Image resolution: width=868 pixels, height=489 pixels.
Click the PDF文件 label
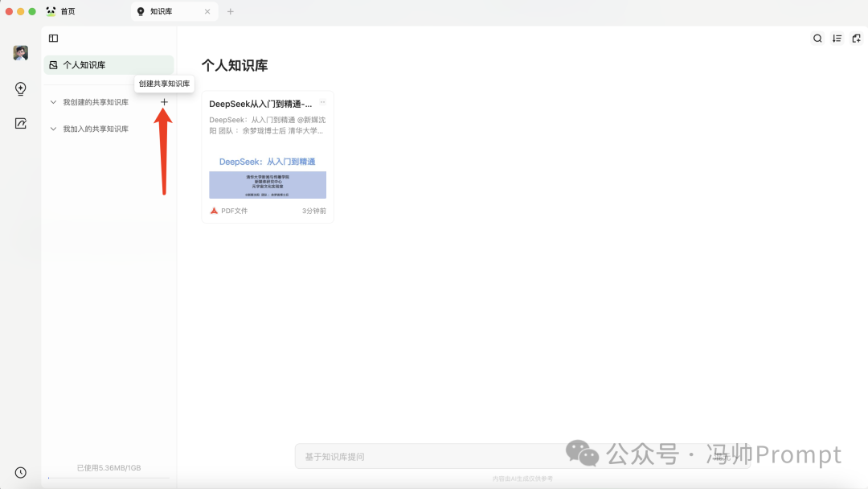click(234, 211)
